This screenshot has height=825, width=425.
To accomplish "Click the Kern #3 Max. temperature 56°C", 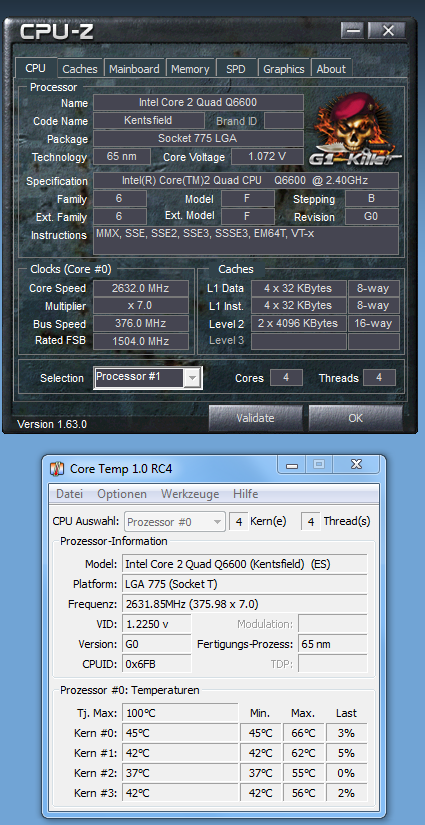I will (x=303, y=793).
